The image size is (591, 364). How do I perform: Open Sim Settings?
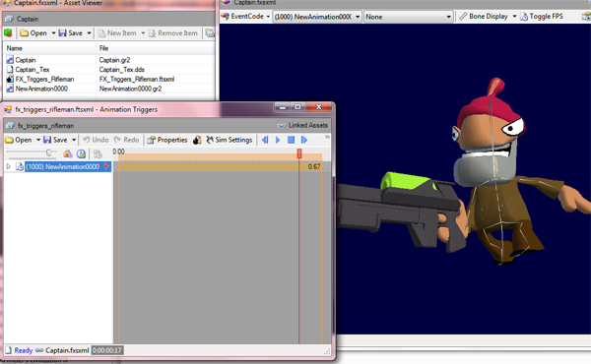point(230,140)
